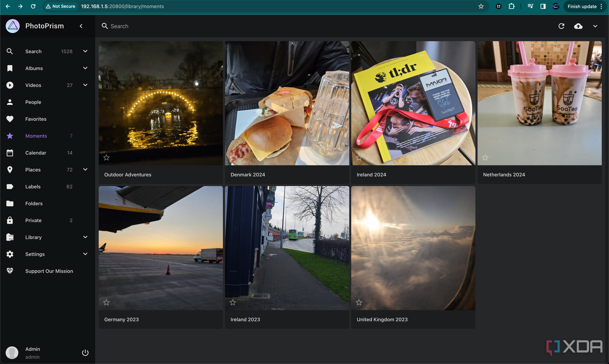Favorite the Outdoor Adventures moment star

click(x=106, y=158)
